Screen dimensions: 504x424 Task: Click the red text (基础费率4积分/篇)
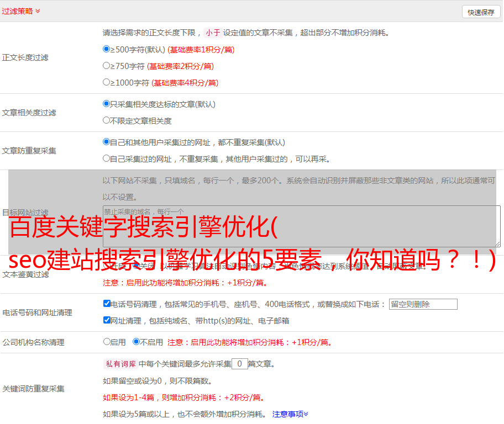tap(185, 83)
